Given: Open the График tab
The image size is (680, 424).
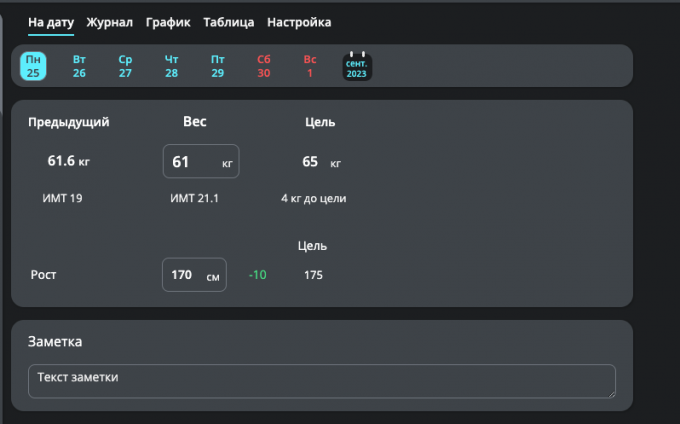Looking at the screenshot, I should [x=167, y=22].
